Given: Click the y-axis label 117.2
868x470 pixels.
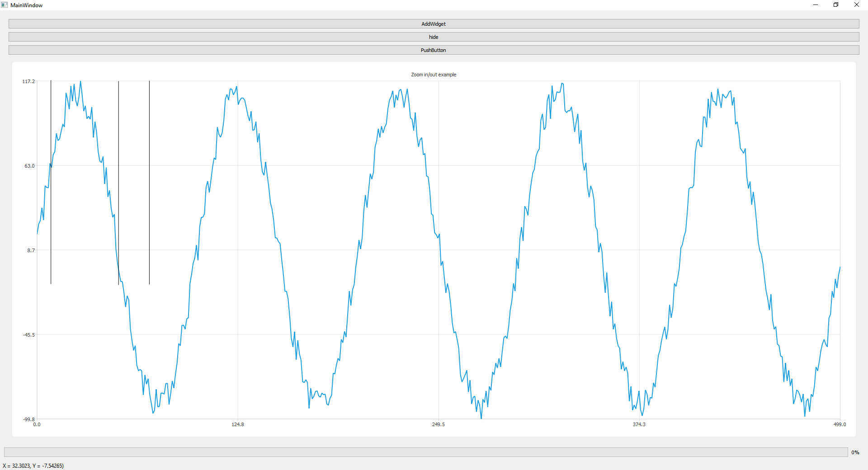Looking at the screenshot, I should click(29, 81).
